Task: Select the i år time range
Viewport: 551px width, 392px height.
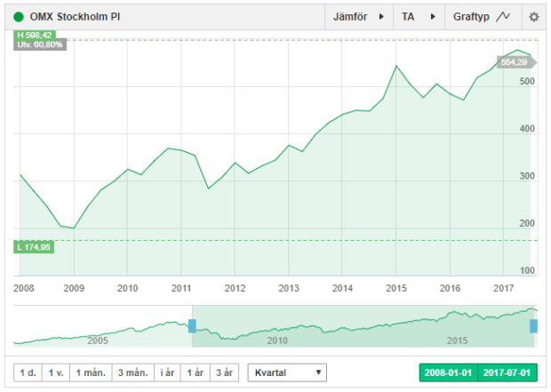Action: coord(168,372)
